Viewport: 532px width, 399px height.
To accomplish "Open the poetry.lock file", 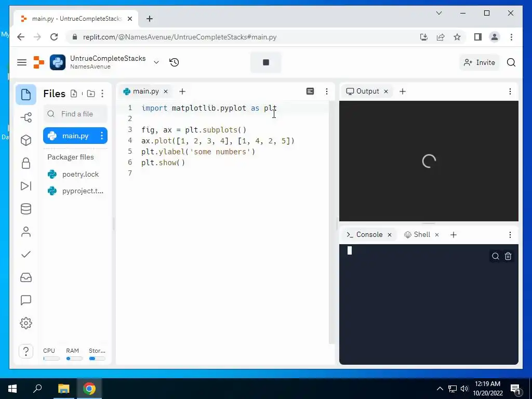I will (x=75, y=174).
